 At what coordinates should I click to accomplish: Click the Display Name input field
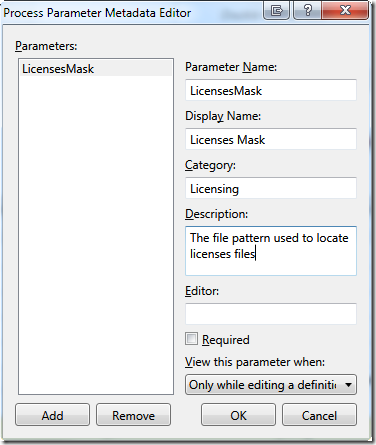[x=271, y=139]
